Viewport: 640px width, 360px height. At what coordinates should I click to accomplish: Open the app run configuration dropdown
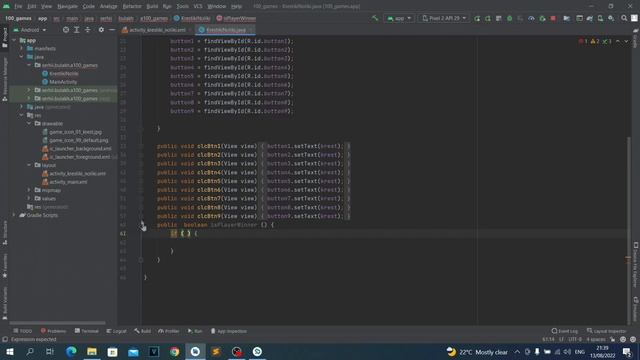coord(399,18)
